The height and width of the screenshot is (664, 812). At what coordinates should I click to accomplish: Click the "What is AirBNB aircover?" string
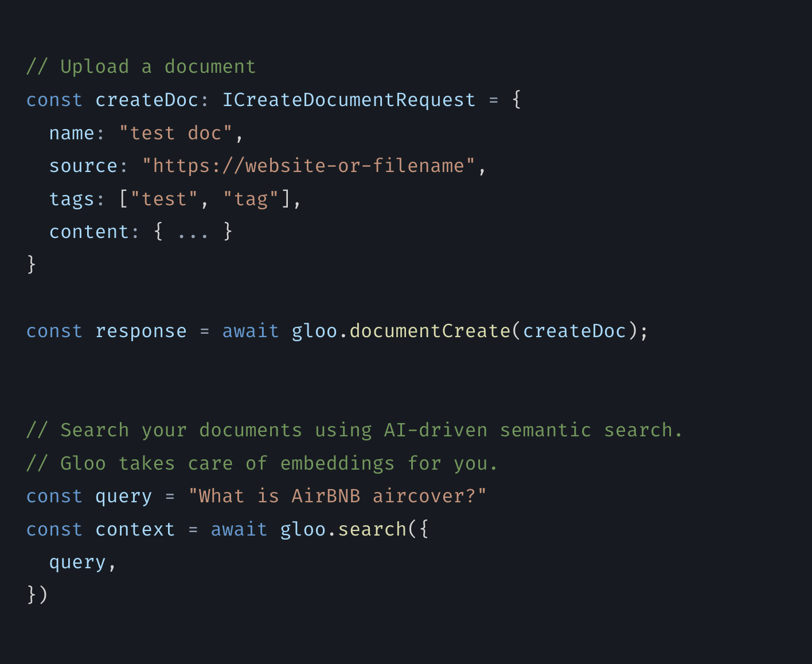click(x=337, y=496)
